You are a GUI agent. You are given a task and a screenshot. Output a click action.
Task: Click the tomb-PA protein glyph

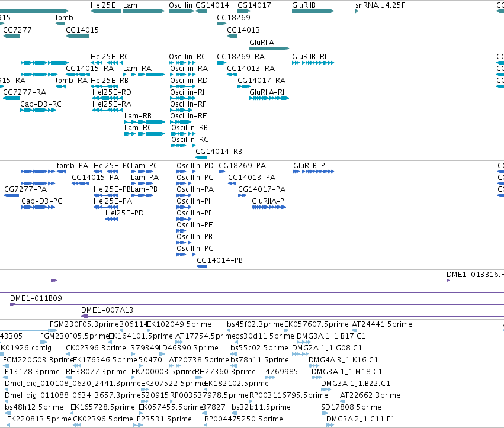coord(61,172)
